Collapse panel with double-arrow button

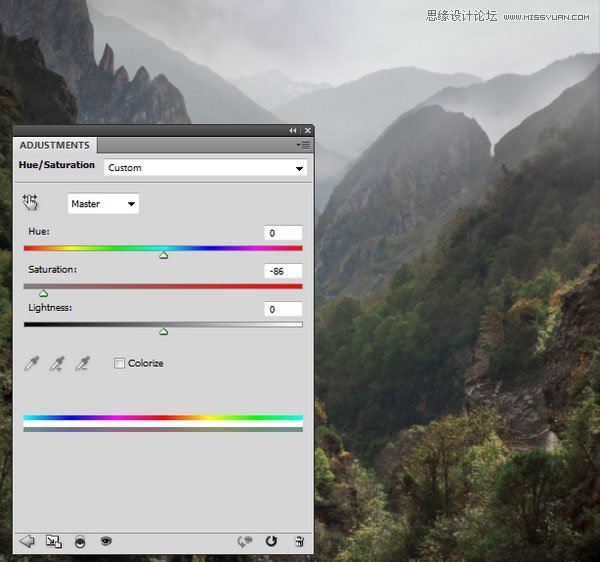point(293,130)
